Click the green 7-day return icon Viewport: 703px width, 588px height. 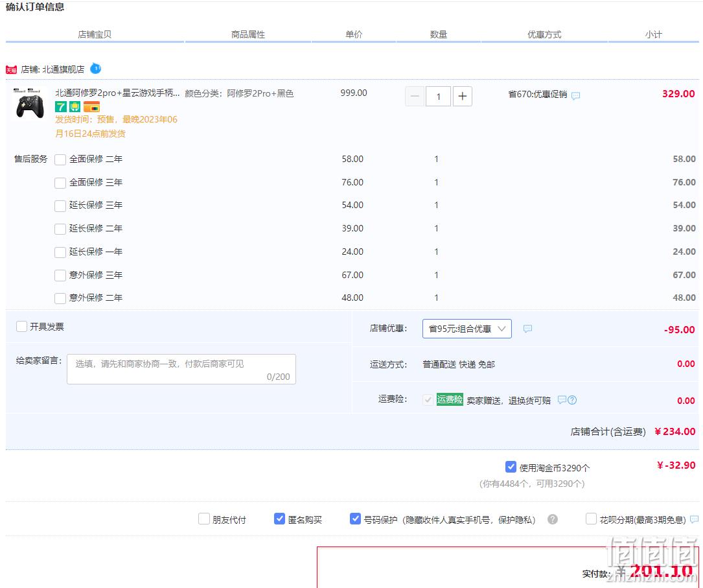60,107
